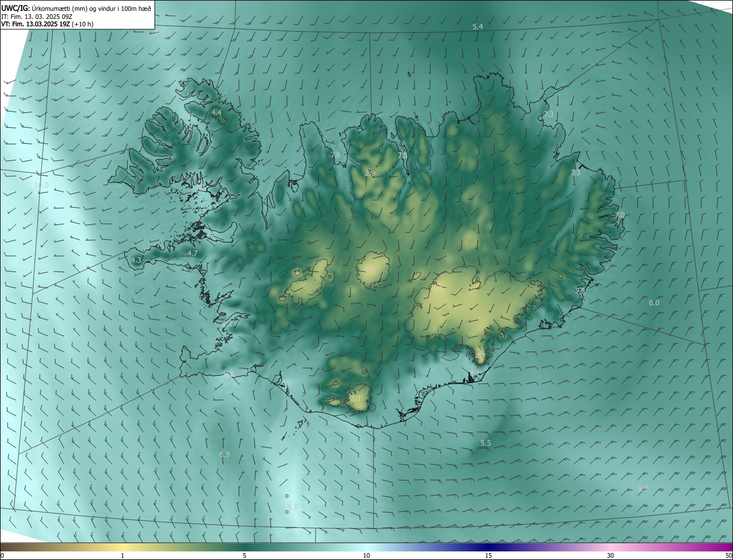Click the 30 tick on the color scale
The height and width of the screenshot is (560, 733).
pos(610,555)
